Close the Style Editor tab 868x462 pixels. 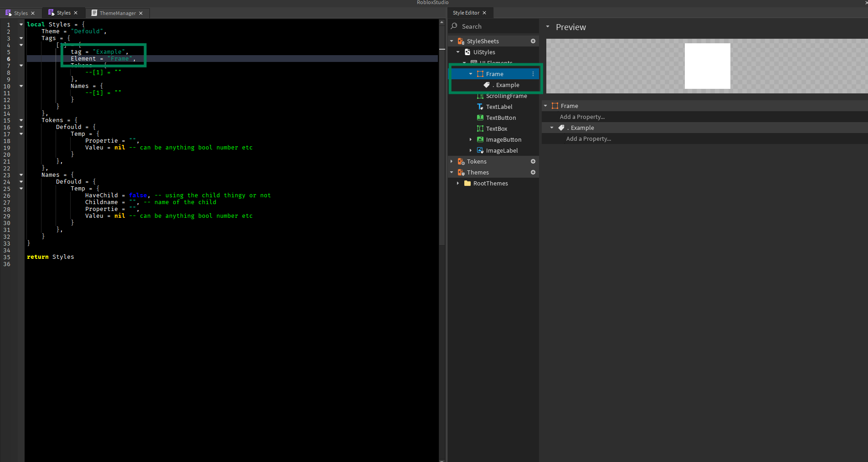[x=484, y=13]
